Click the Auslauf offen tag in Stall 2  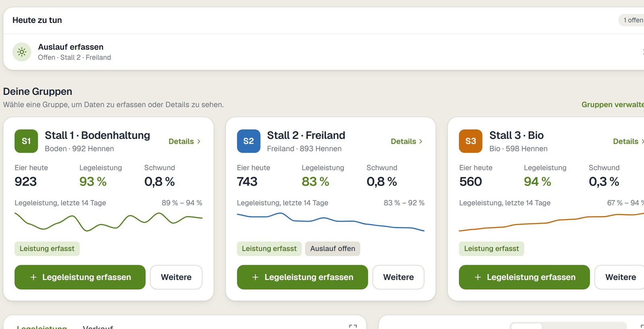[332, 249]
